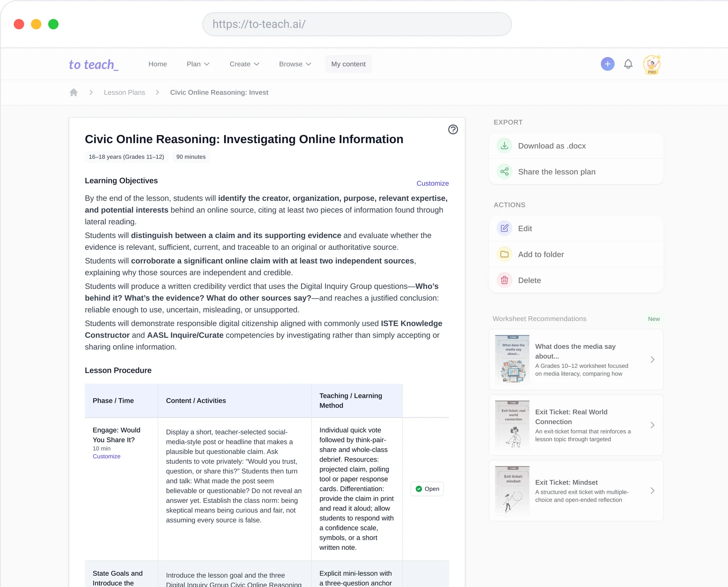Open What does the media say thumbnail
This screenshot has width=728, height=587.
(512, 359)
